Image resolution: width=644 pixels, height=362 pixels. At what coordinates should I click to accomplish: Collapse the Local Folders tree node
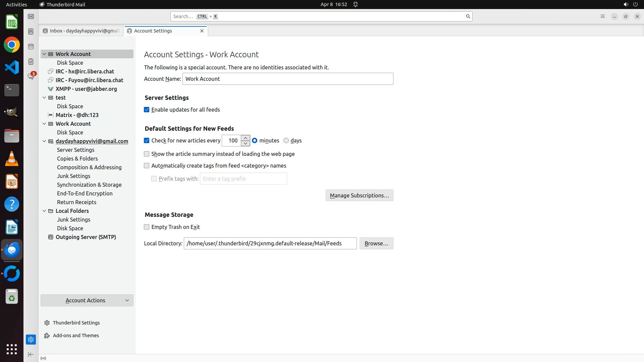pos(44,211)
